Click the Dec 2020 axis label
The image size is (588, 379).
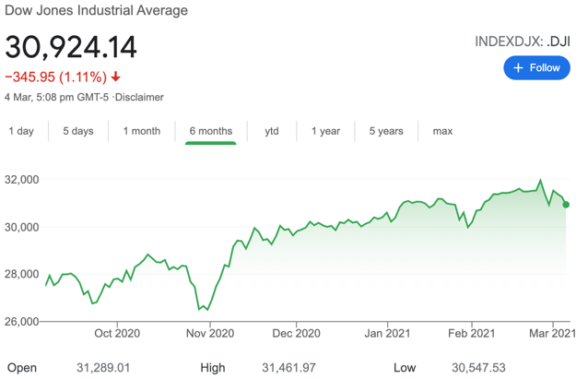click(296, 333)
